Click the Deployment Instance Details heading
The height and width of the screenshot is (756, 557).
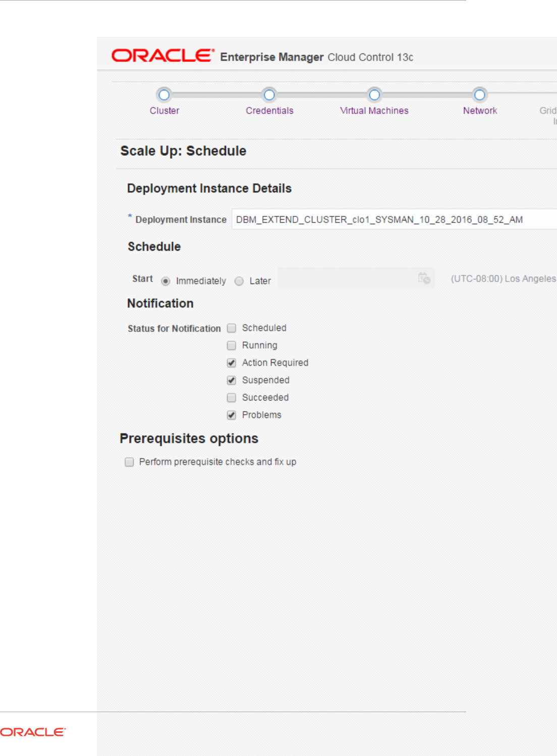(209, 188)
